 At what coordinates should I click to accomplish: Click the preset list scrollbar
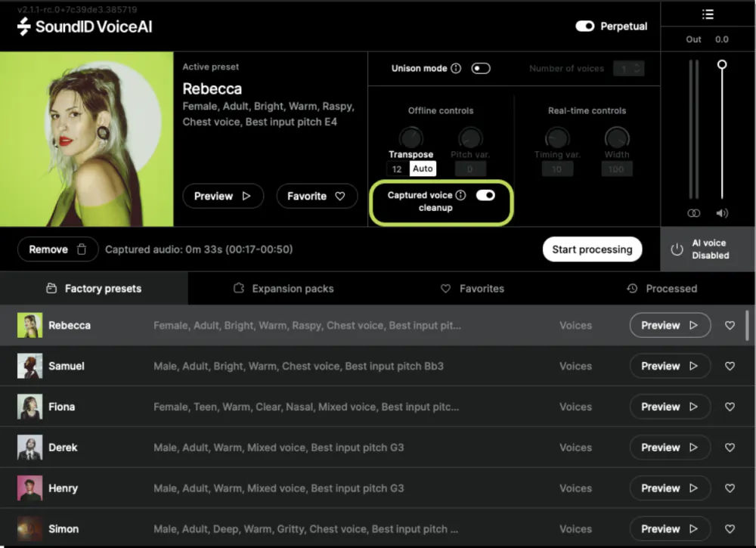click(x=747, y=325)
